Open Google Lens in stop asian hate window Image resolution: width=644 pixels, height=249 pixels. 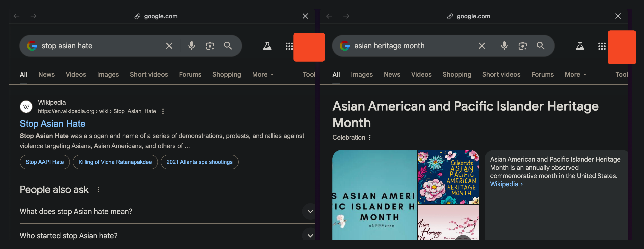coord(210,46)
